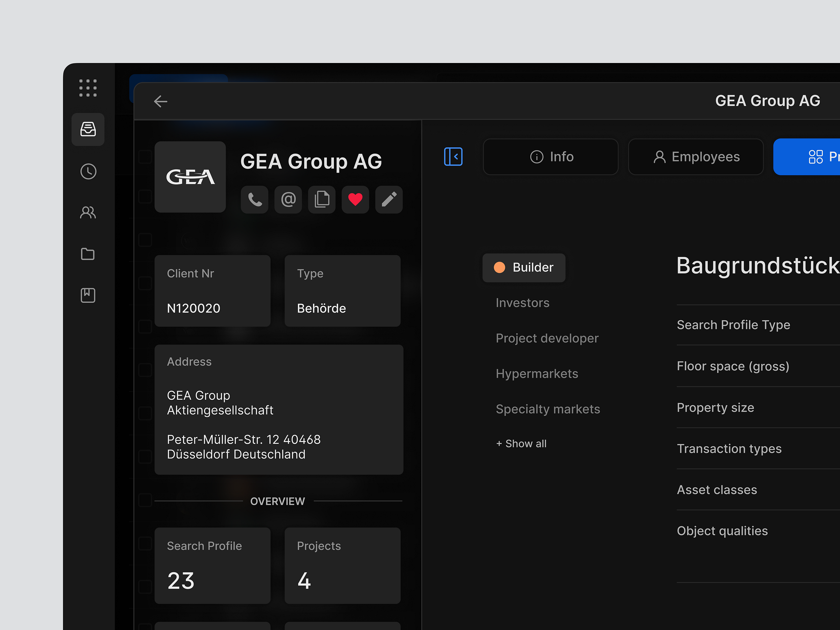Switch to the Info tab

point(551,156)
